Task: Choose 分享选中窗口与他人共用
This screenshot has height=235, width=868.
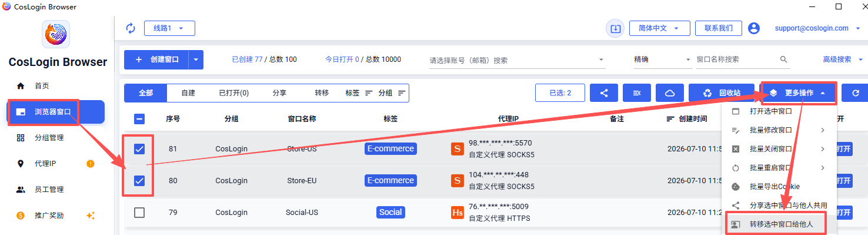Action: point(779,206)
